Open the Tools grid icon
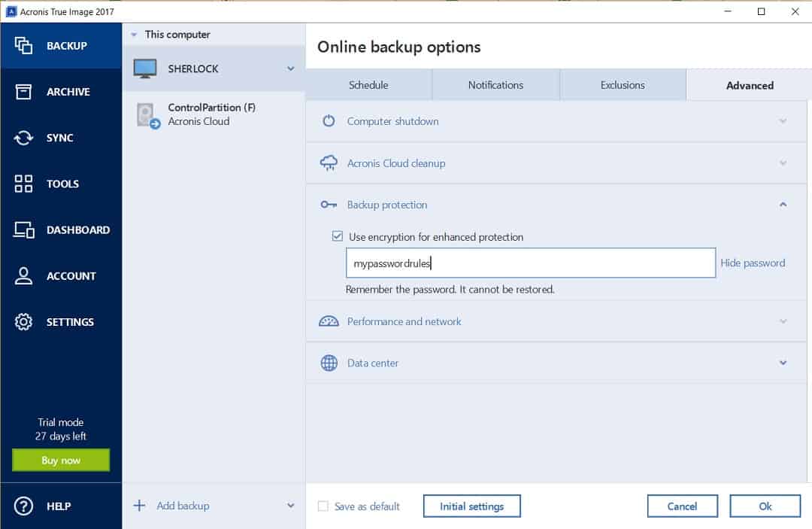The width and height of the screenshot is (812, 529). (23, 184)
